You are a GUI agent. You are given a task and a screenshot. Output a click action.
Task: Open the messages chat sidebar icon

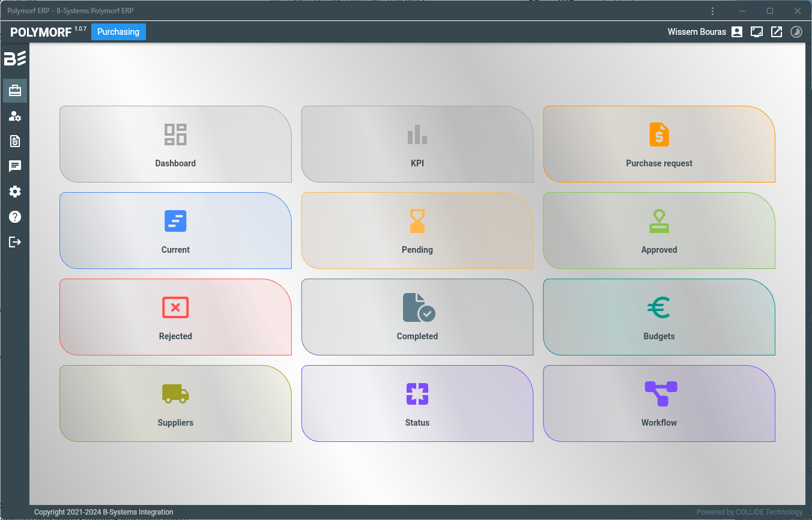(x=15, y=166)
